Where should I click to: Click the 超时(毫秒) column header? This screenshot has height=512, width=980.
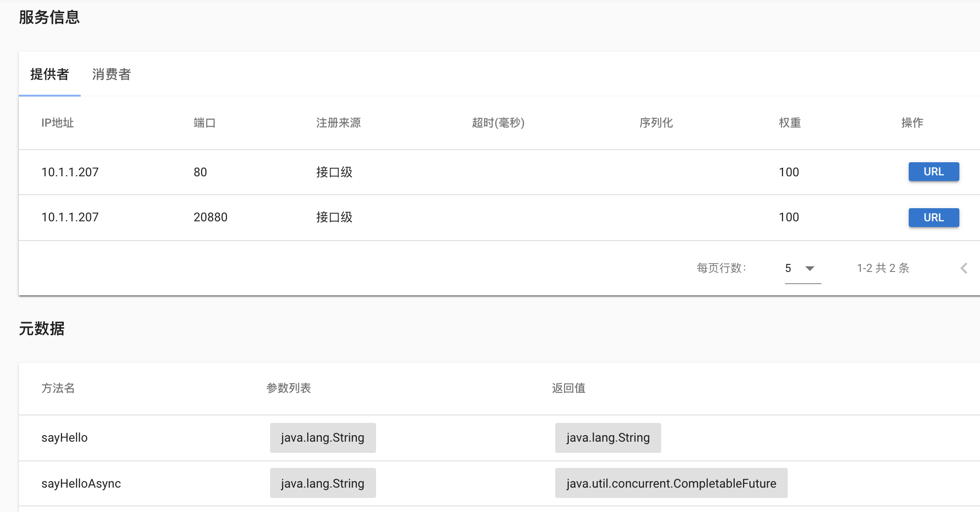(x=498, y=123)
